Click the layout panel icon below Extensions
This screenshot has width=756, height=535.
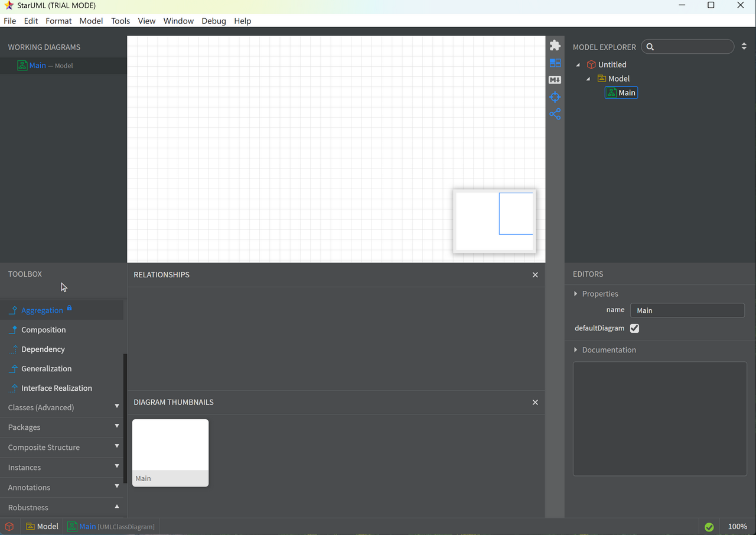click(x=555, y=63)
